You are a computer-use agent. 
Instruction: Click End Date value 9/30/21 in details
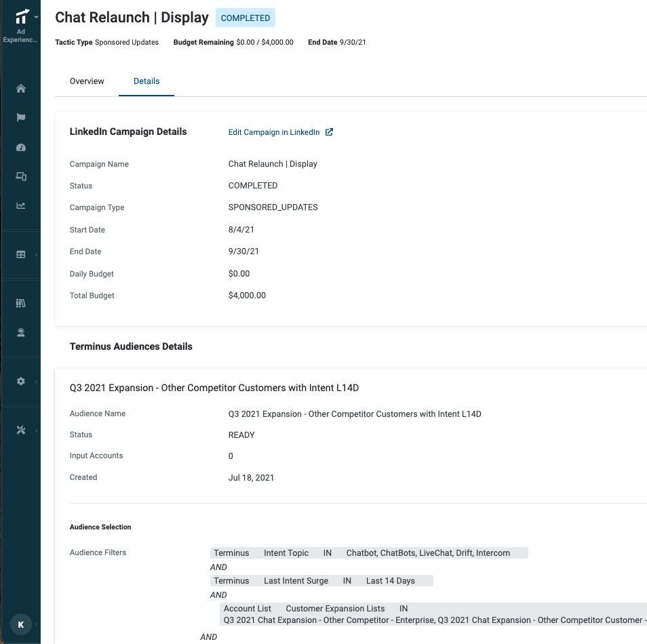tap(243, 251)
